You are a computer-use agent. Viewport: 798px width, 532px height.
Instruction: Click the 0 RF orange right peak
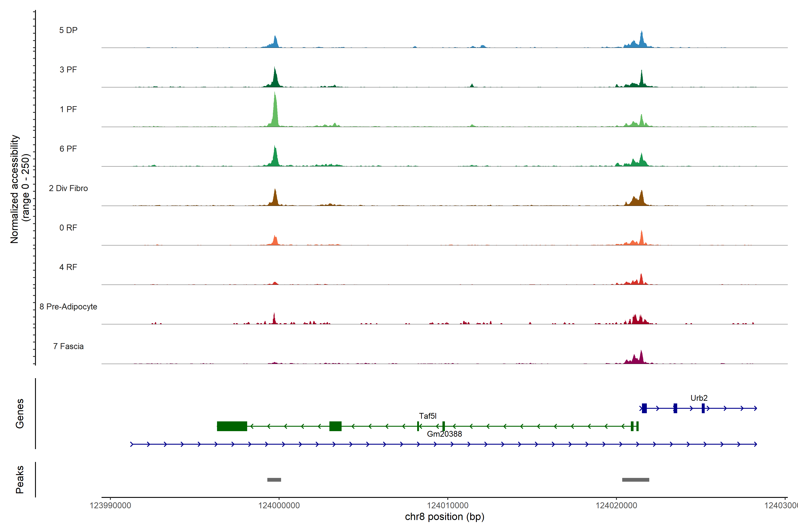pyautogui.click(x=641, y=239)
